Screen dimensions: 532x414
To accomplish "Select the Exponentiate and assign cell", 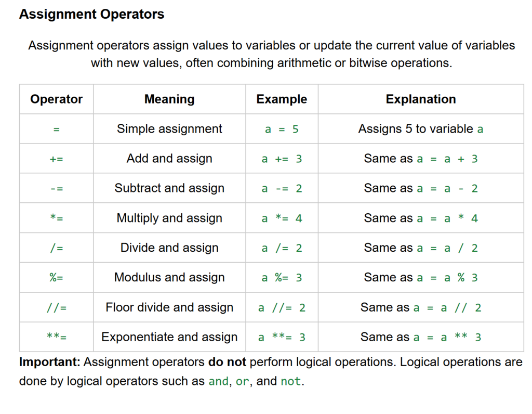I will coord(169,337).
